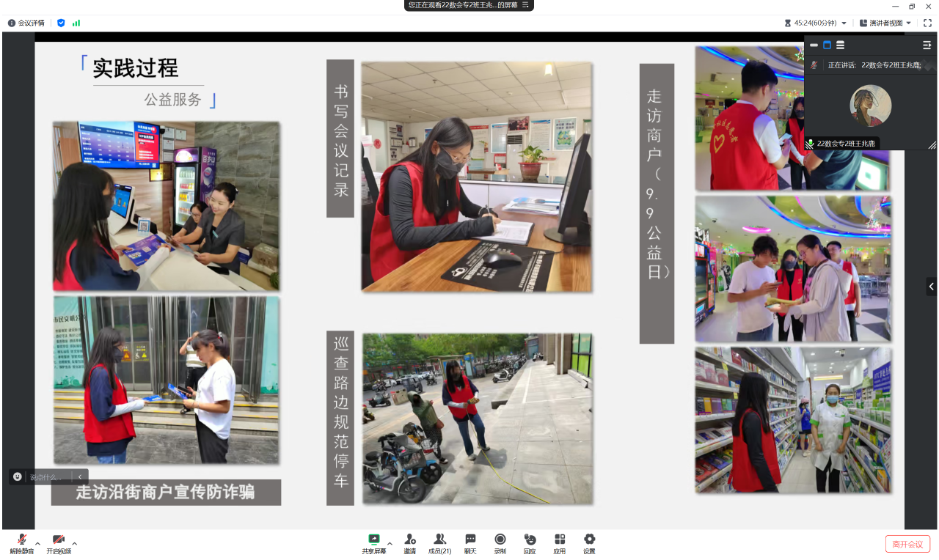939x560 pixels.
Task: Expand the audio options arrow beside 解除静音
Action: click(38, 544)
